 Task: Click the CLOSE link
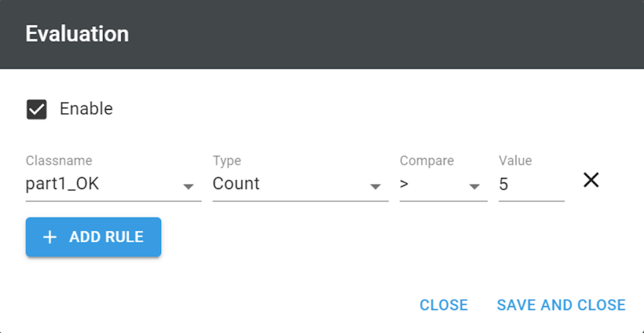pyautogui.click(x=443, y=305)
